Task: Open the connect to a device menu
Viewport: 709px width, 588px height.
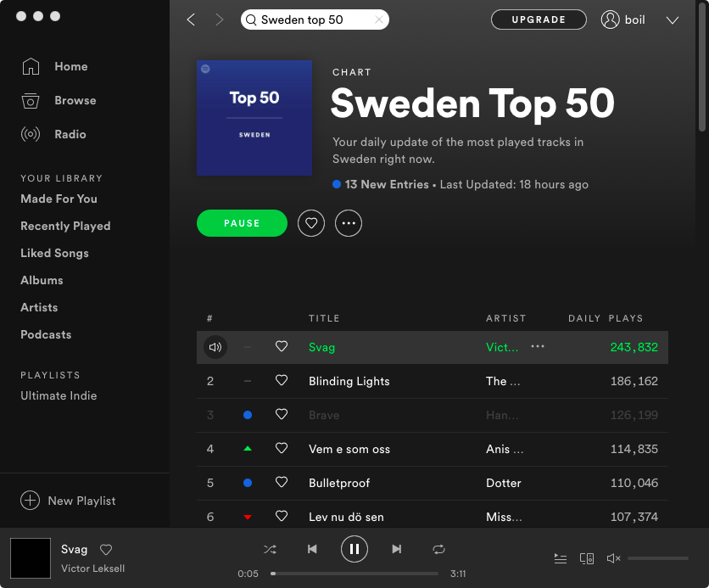Action: (587, 558)
